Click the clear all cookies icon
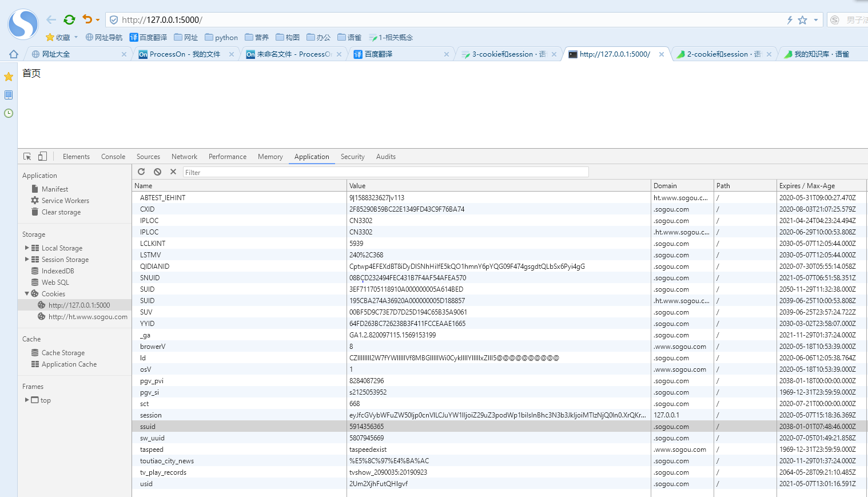The height and width of the screenshot is (497, 868). click(157, 172)
